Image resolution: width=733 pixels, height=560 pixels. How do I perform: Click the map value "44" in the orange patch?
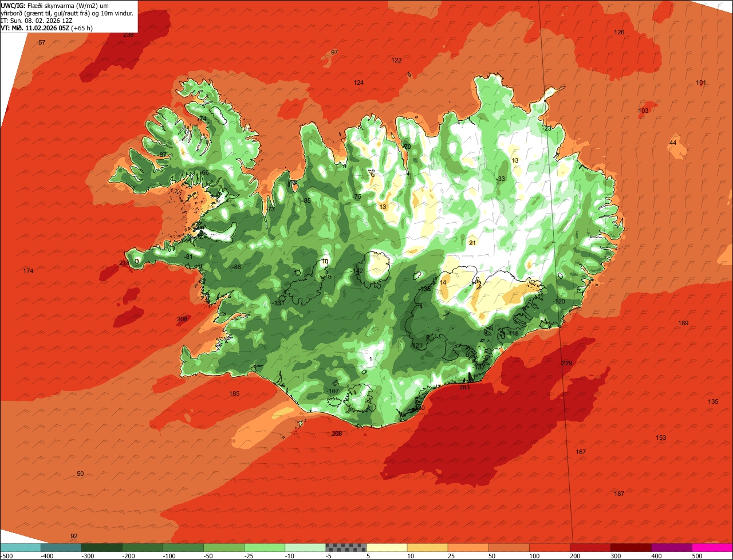coord(673,143)
